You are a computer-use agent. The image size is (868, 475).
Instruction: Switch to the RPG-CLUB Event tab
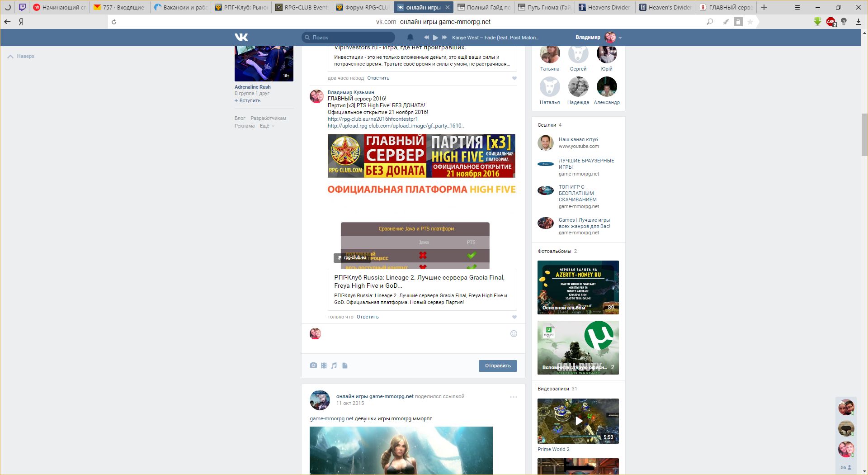[302, 7]
